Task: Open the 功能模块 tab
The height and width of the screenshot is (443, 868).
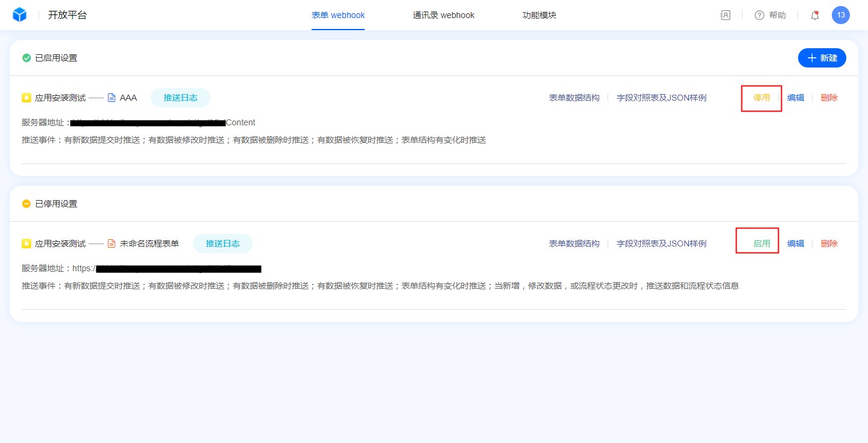Action: pyautogui.click(x=539, y=15)
